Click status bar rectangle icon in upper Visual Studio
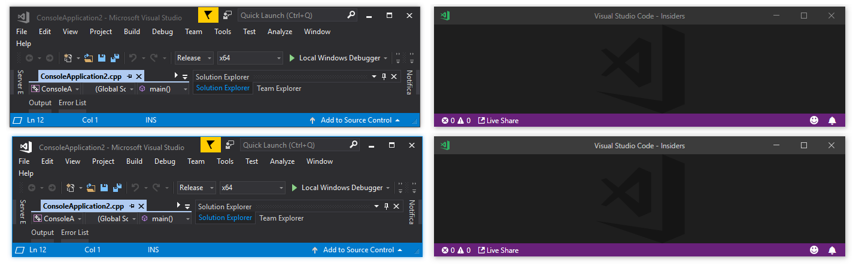The height and width of the screenshot is (269, 868). (x=17, y=120)
